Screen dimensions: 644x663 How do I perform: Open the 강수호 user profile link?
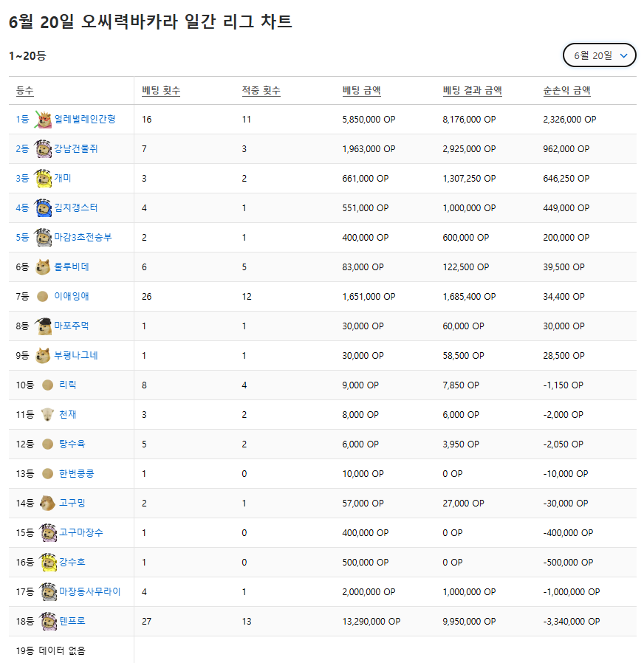pyautogui.click(x=72, y=562)
